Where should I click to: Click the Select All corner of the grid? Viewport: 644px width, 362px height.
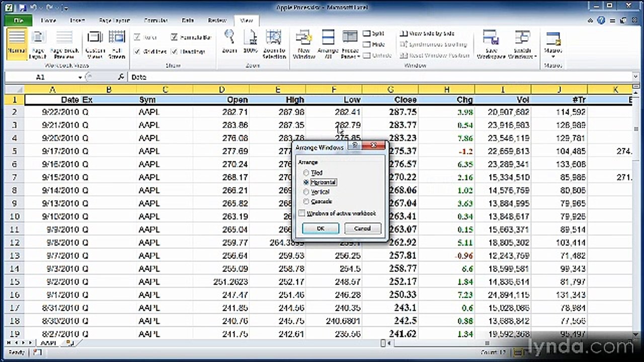(x=14, y=89)
